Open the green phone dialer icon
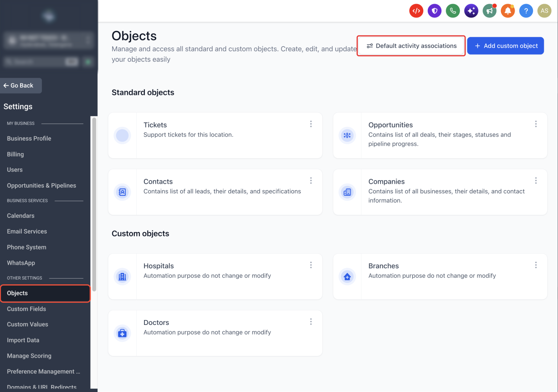Viewport: 558px width, 392px height. (453, 11)
